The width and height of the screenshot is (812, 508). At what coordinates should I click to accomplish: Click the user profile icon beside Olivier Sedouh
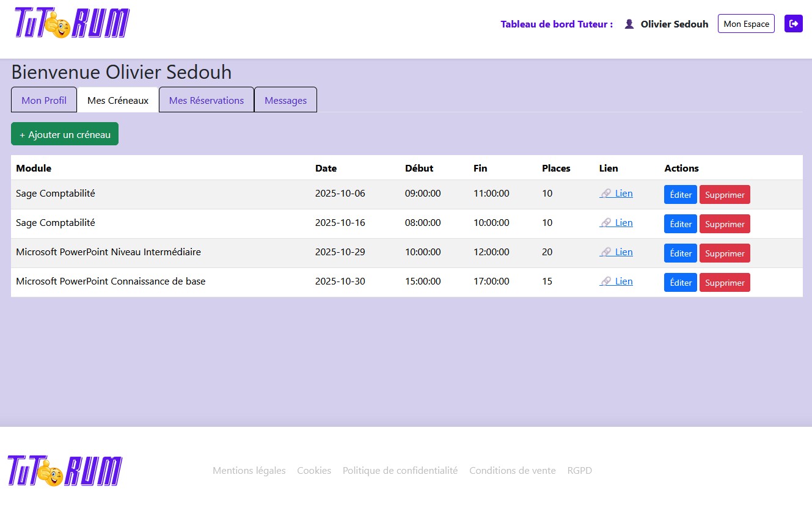tap(629, 24)
